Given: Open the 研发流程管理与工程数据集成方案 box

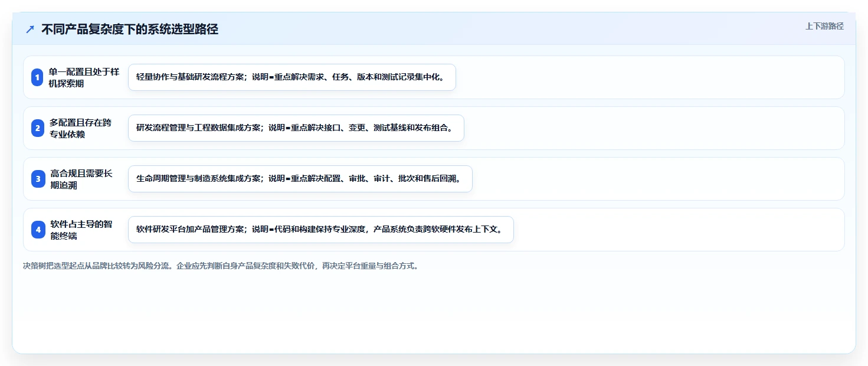Looking at the screenshot, I should (296, 128).
